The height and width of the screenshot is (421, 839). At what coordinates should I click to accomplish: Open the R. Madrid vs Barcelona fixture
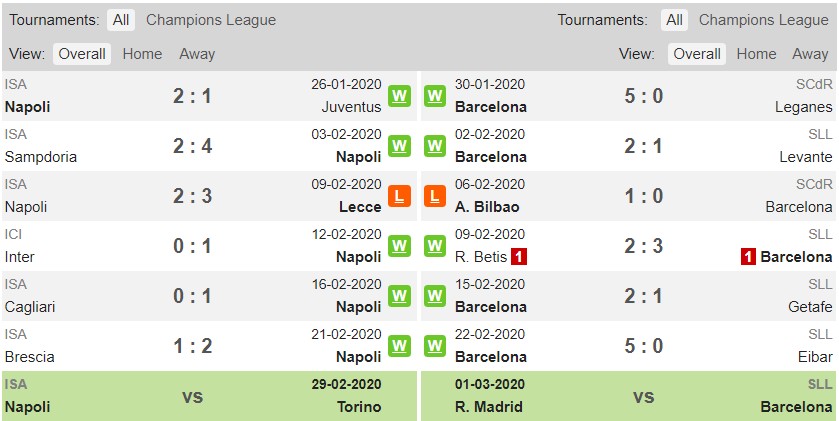pyautogui.click(x=629, y=396)
